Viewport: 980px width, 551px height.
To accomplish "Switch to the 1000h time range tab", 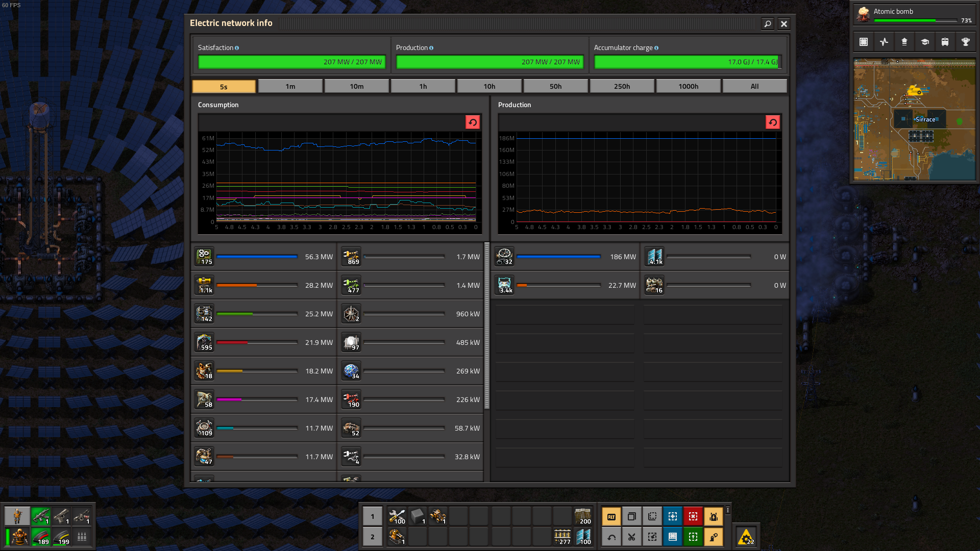I will [x=689, y=86].
